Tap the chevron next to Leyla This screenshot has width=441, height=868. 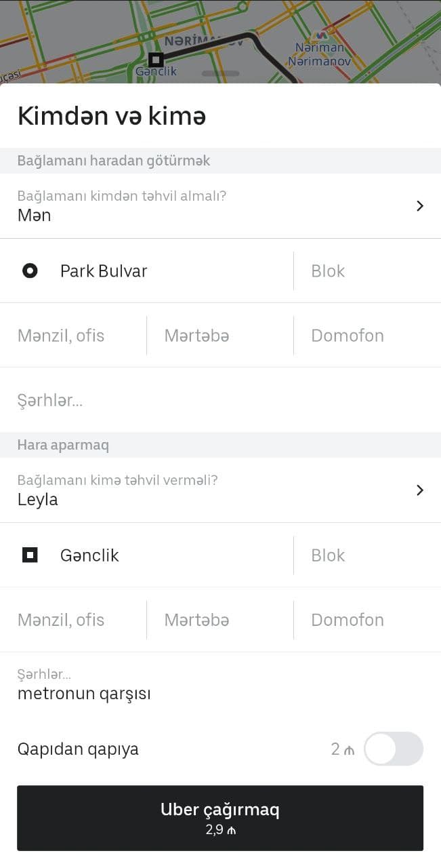pos(420,490)
